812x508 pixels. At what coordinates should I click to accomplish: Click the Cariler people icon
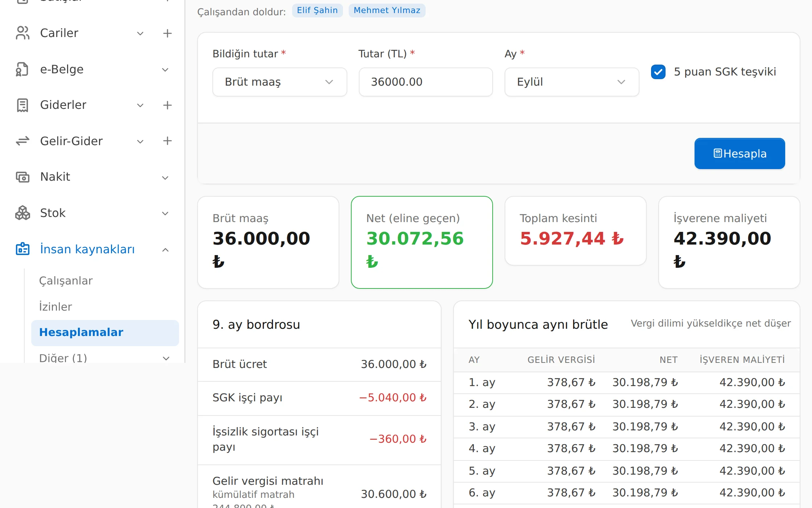point(22,33)
